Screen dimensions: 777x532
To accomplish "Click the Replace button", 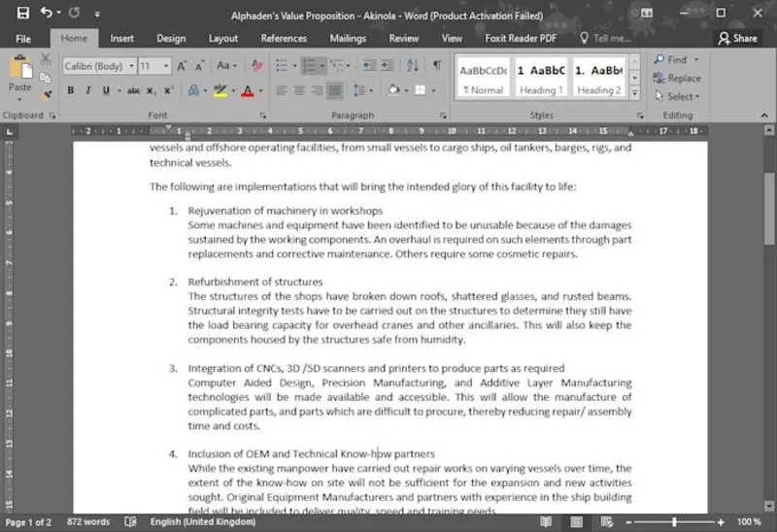I will [677, 79].
